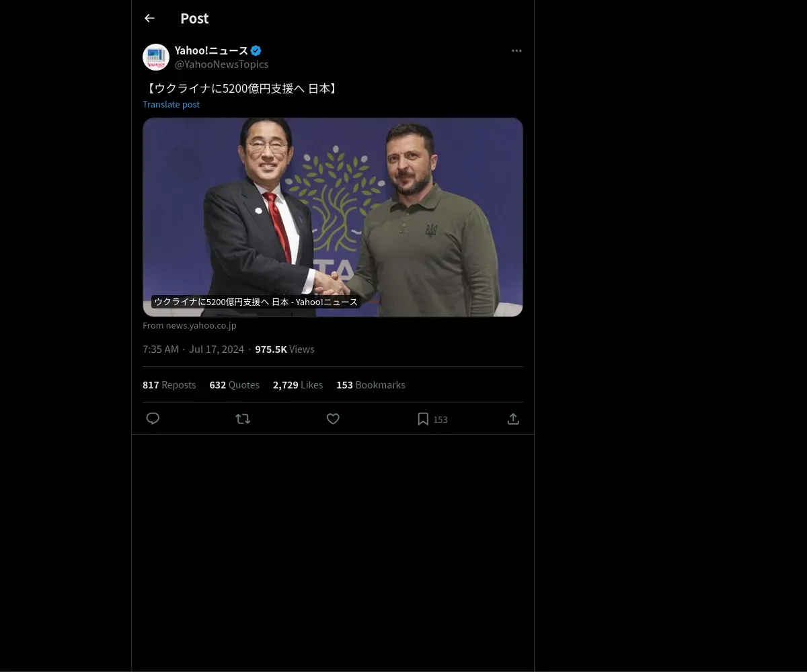View the 632 Quotes list
The image size is (807, 672).
(x=234, y=384)
